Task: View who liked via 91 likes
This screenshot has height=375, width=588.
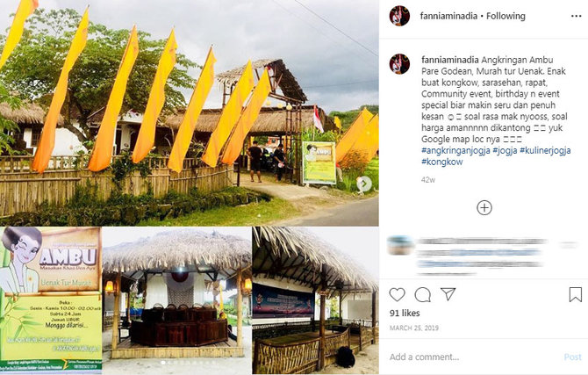Action: (x=405, y=313)
